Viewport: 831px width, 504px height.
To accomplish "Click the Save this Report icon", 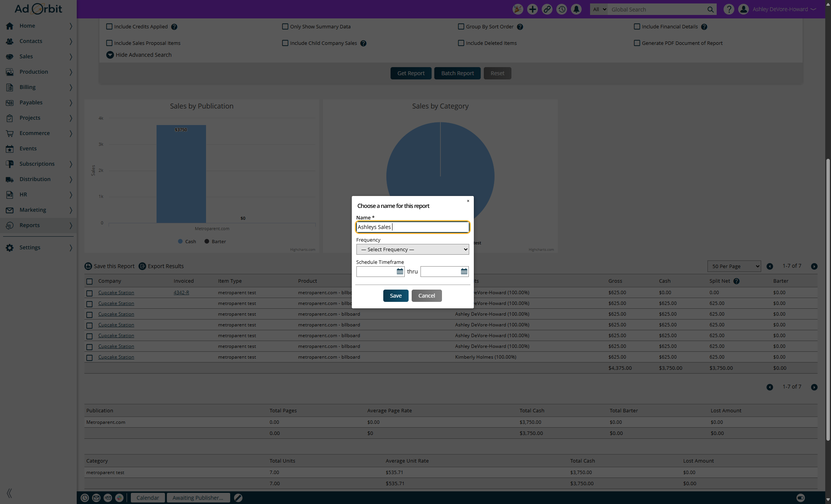I will [88, 266].
